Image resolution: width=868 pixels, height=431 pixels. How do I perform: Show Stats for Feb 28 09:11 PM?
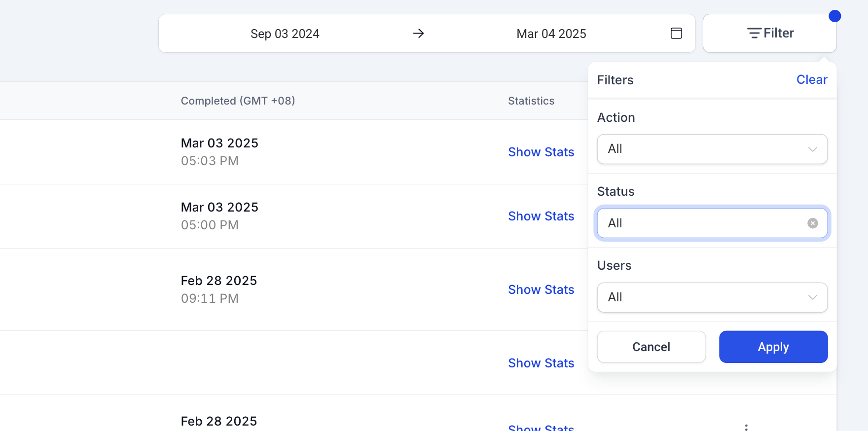[541, 290]
